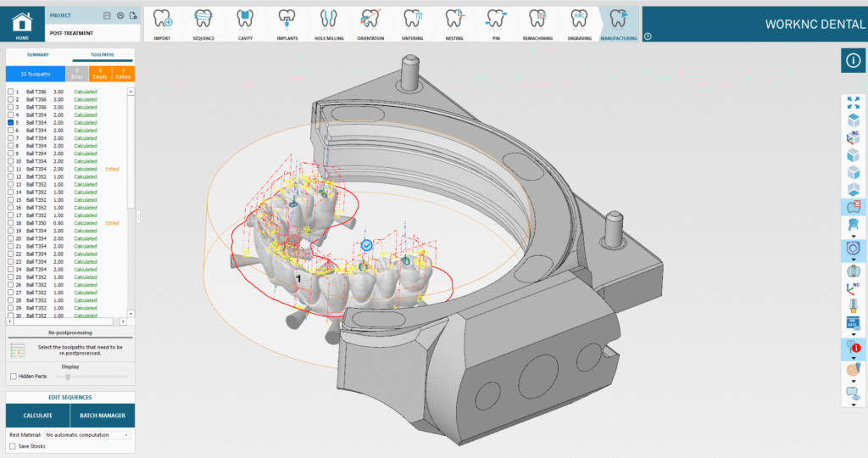Enable the Save Stocks checkbox
The height and width of the screenshot is (458, 868).
click(12, 446)
